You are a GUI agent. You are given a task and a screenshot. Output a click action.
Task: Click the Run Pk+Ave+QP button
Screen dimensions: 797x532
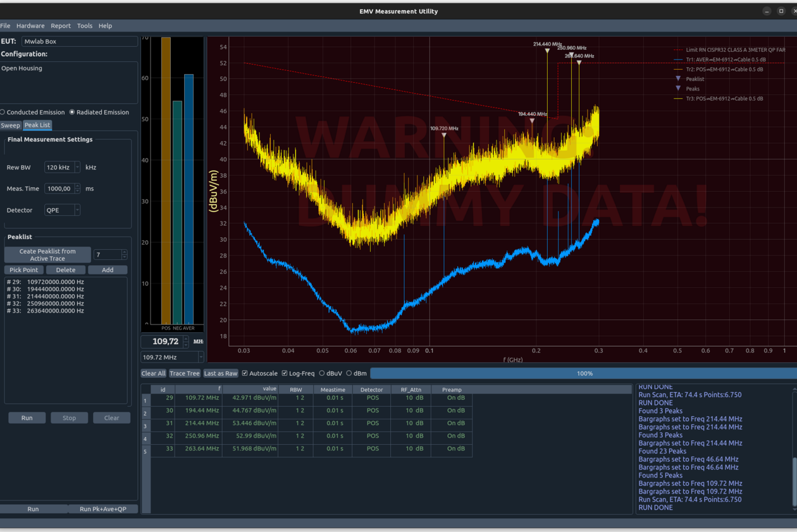coord(103,509)
